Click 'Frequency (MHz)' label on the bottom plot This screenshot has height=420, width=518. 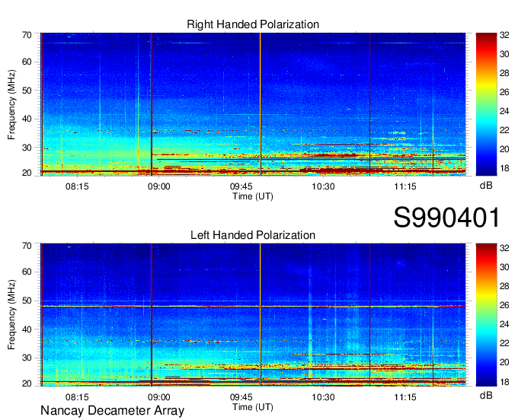pyautogui.click(x=11, y=315)
